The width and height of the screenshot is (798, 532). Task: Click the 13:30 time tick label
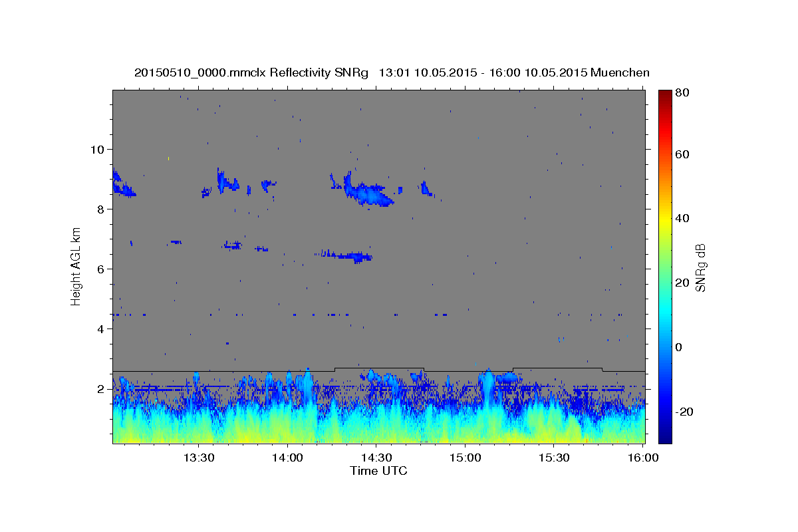(x=198, y=458)
